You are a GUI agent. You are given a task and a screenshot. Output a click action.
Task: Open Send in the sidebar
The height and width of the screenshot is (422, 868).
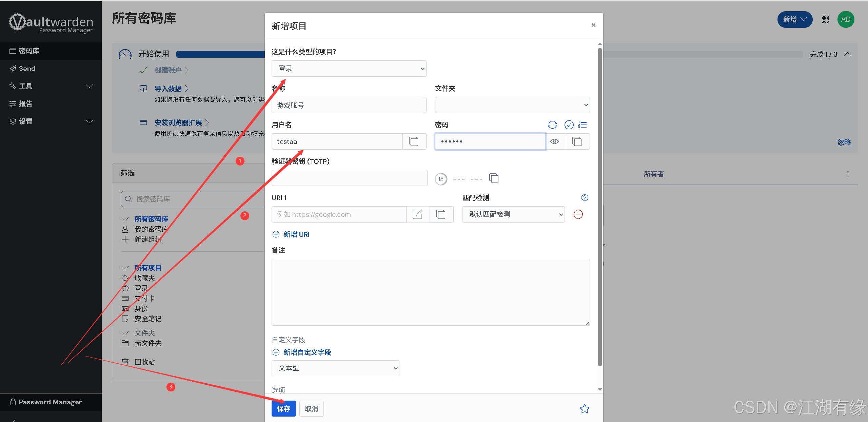click(x=27, y=69)
